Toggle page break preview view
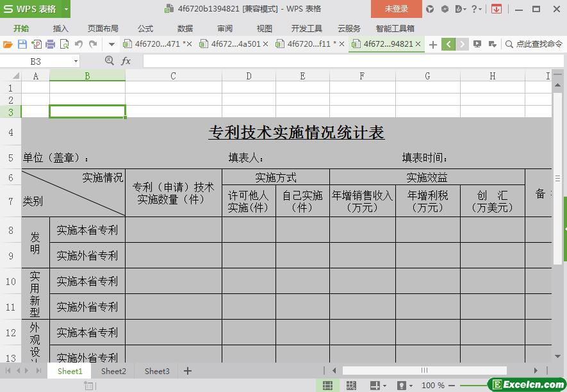Viewport: 567px width, 392px height. (351, 386)
